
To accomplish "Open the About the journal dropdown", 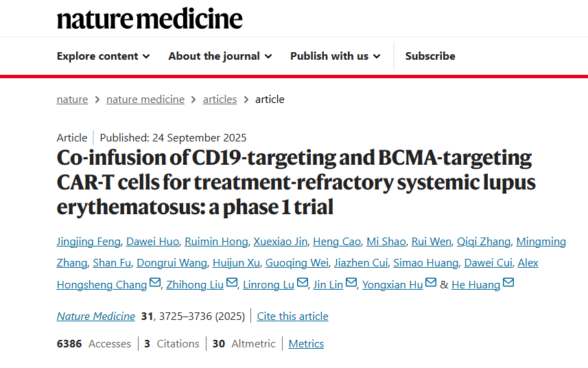I will click(x=220, y=56).
